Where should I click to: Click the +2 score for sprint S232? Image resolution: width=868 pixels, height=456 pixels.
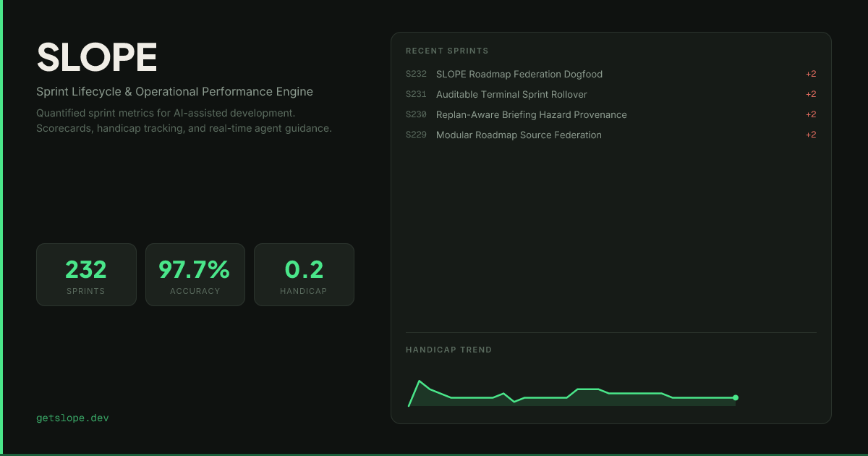[x=811, y=74]
